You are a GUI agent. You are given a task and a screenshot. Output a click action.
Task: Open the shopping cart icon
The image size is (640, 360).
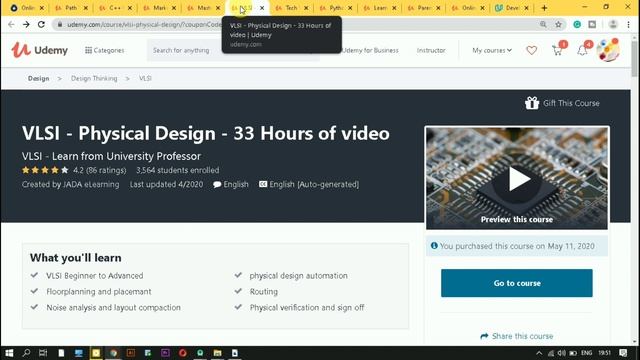(558, 50)
